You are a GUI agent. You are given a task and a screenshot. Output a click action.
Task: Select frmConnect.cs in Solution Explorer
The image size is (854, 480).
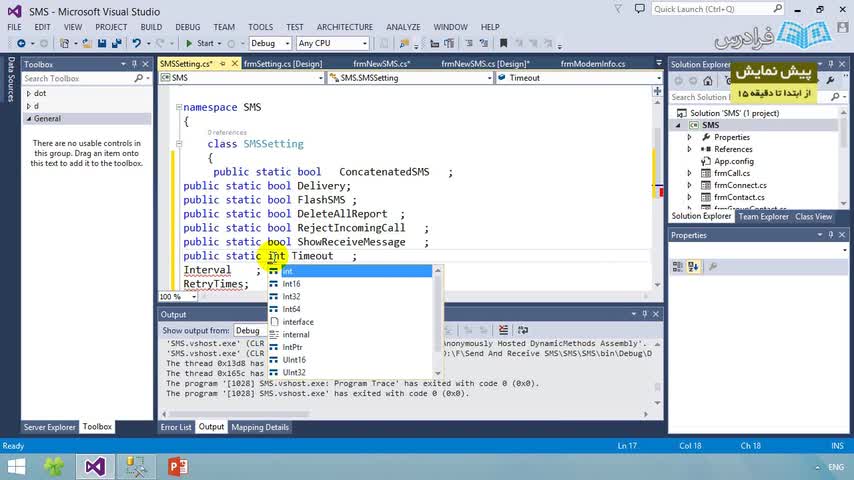740,185
